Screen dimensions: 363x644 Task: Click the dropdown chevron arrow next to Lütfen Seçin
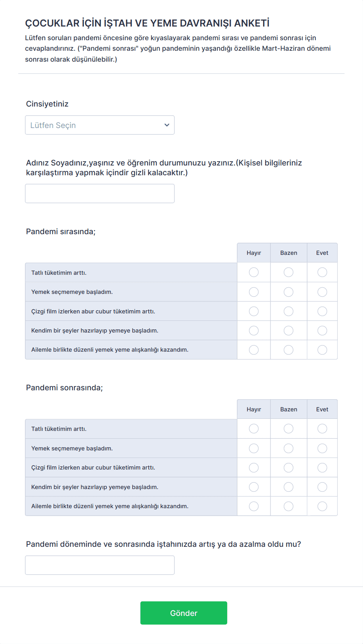click(167, 125)
